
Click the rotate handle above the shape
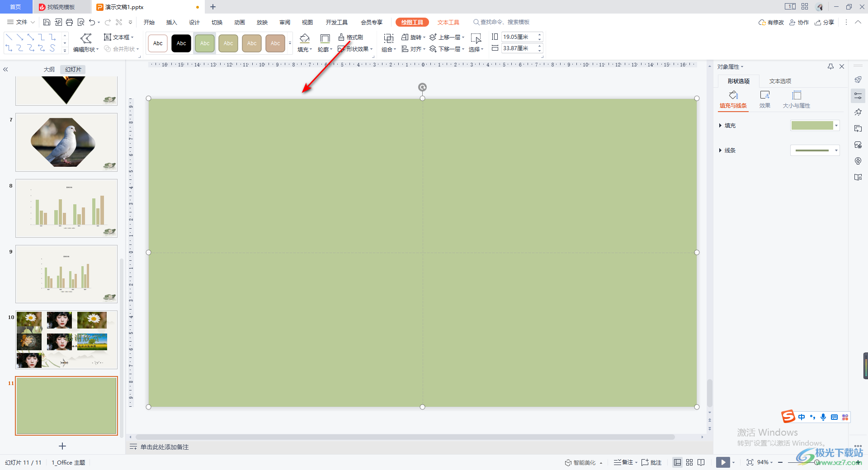tap(422, 87)
